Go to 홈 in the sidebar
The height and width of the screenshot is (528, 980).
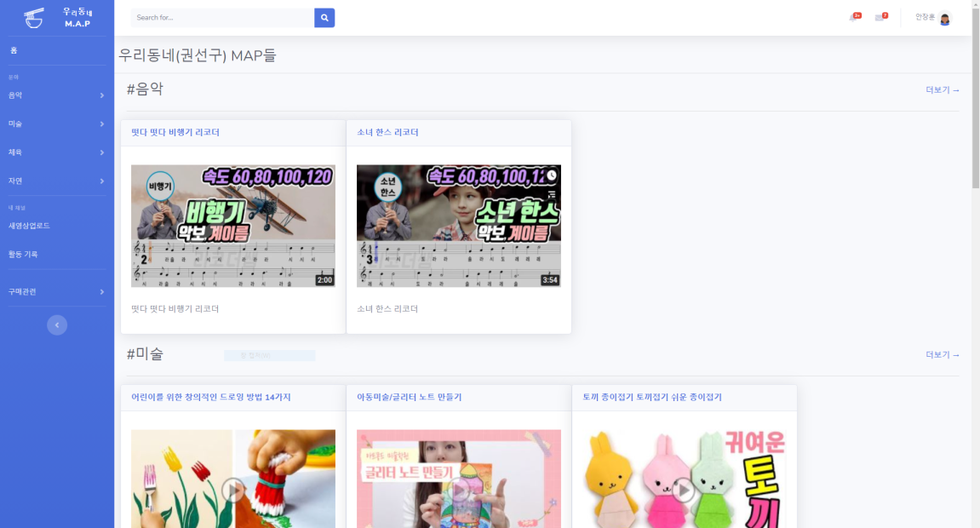[14, 50]
